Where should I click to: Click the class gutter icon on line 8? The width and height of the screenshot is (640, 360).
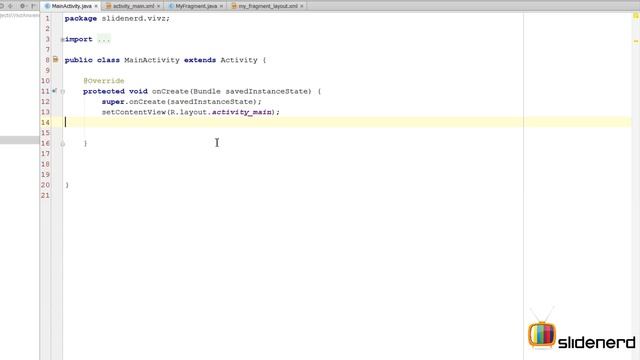[x=56, y=60]
